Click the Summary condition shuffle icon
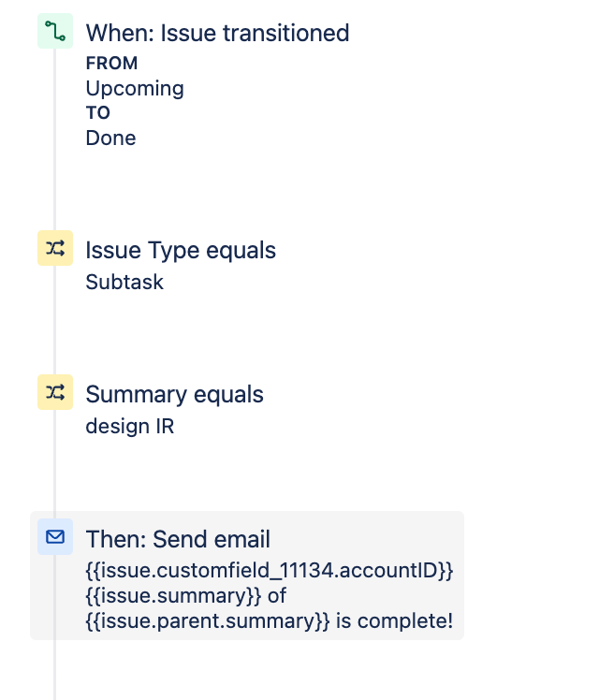Viewport: 599px width, 700px height. [55, 392]
